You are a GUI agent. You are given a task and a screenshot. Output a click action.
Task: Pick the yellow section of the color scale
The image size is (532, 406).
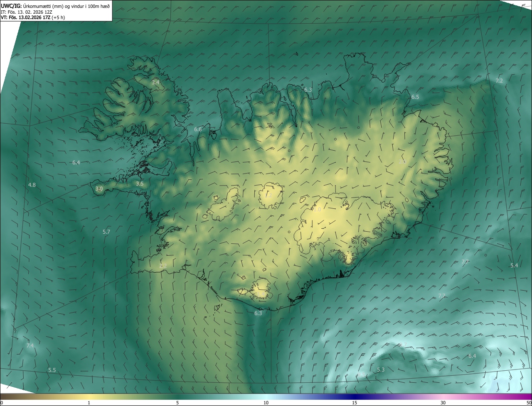[89, 397]
